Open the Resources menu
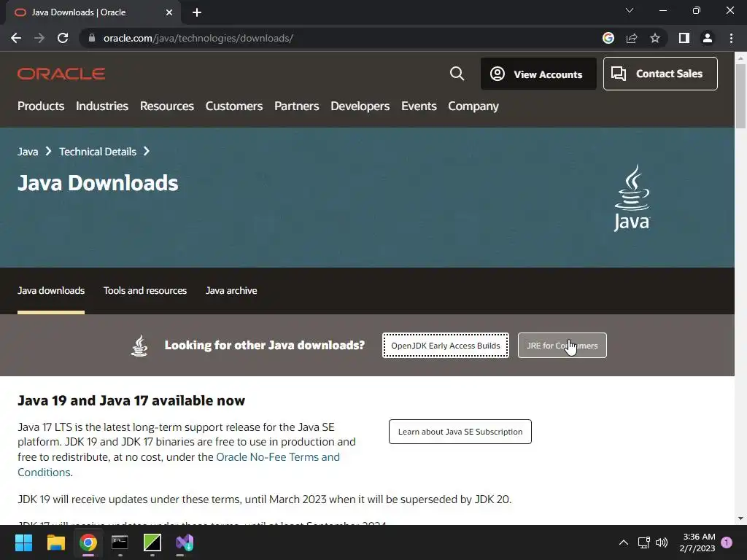747x560 pixels. coord(167,106)
